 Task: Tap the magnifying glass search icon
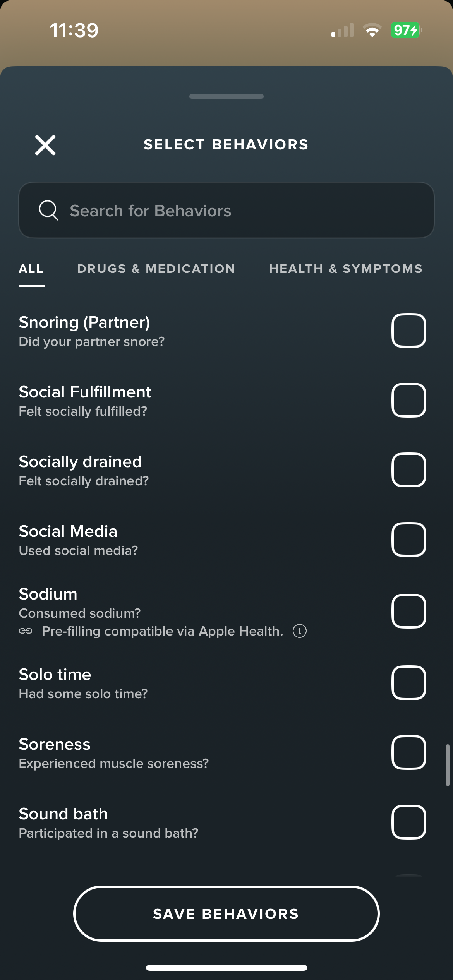(x=48, y=211)
